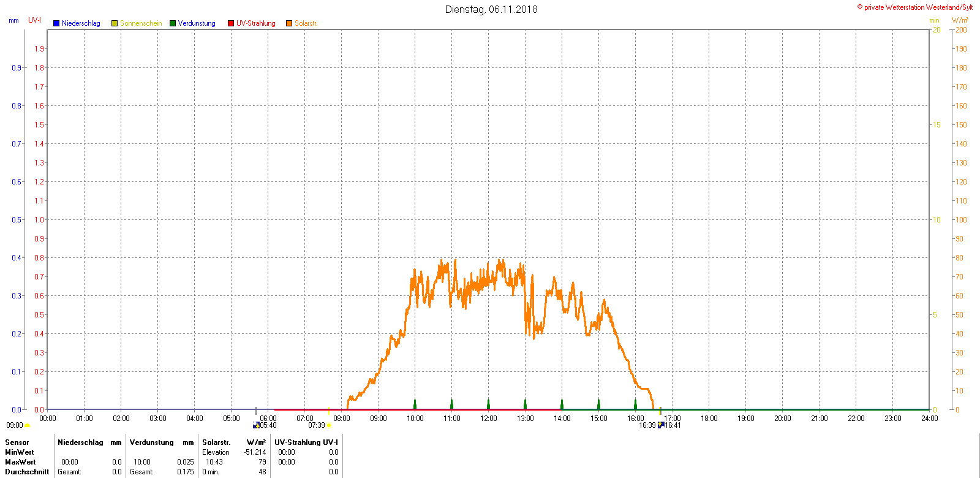The image size is (980, 478).
Task: Click the solar average value 48
Action: [x=262, y=472]
